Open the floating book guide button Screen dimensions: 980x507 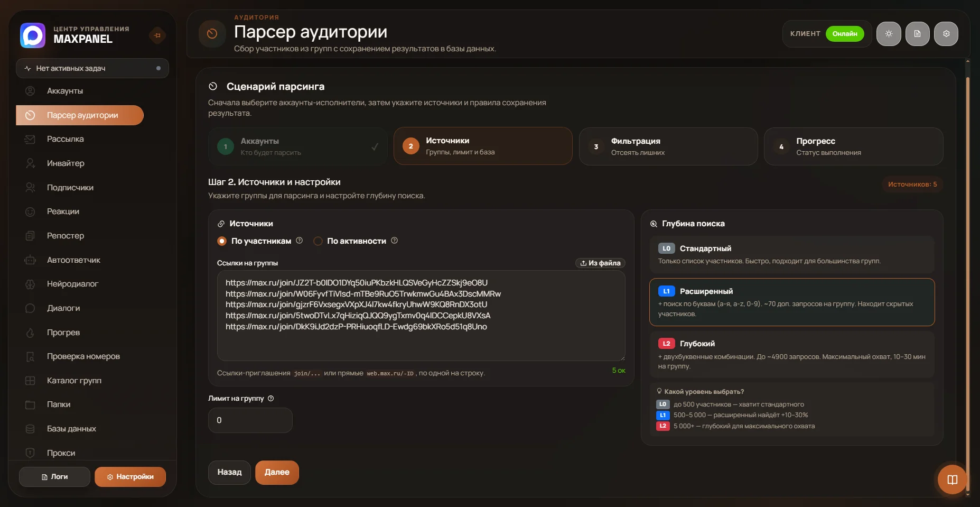[952, 480]
